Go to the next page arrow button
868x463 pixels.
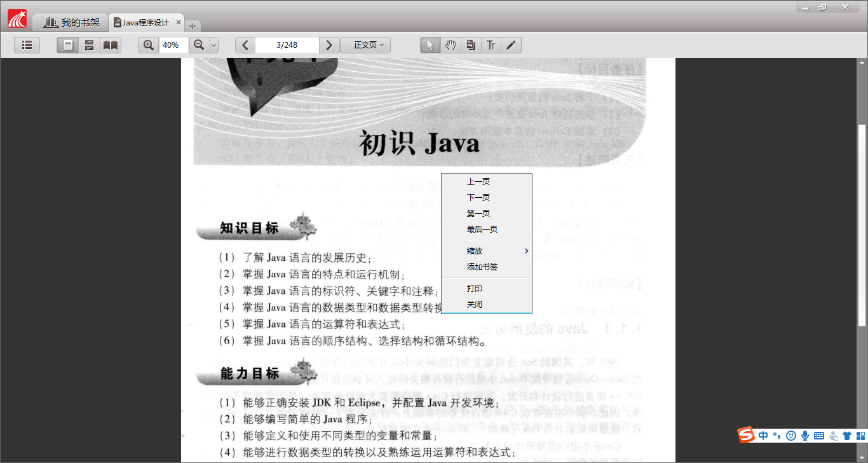[329, 45]
